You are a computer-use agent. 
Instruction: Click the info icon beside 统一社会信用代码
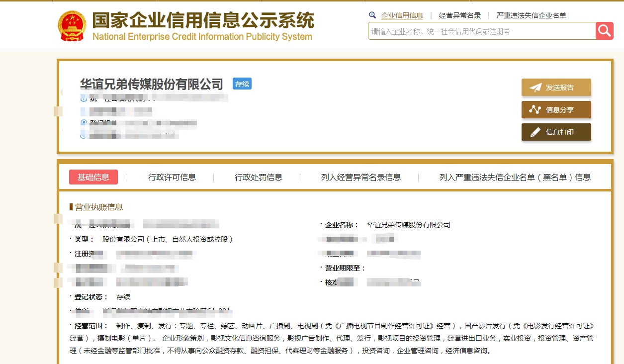point(84,98)
